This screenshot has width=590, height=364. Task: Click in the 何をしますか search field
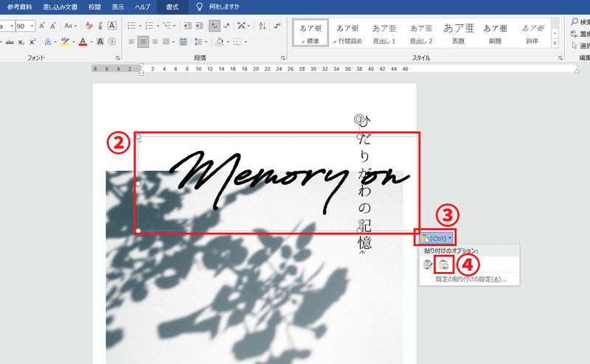(x=224, y=7)
